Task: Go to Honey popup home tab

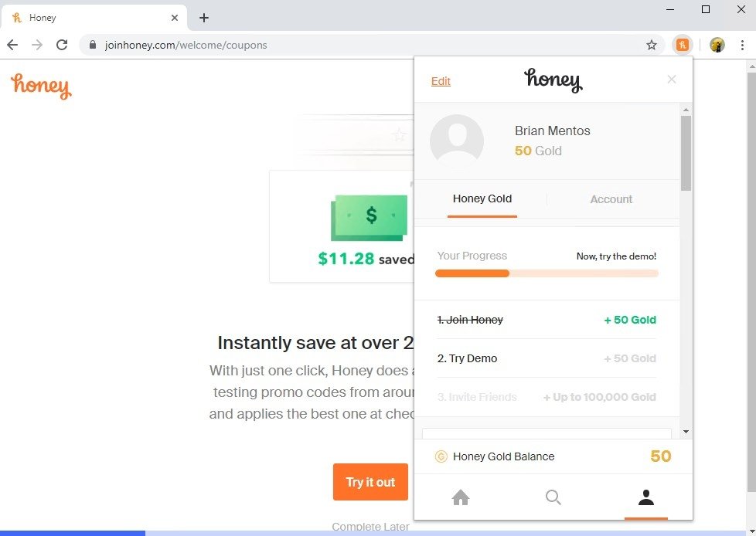Action: click(461, 497)
